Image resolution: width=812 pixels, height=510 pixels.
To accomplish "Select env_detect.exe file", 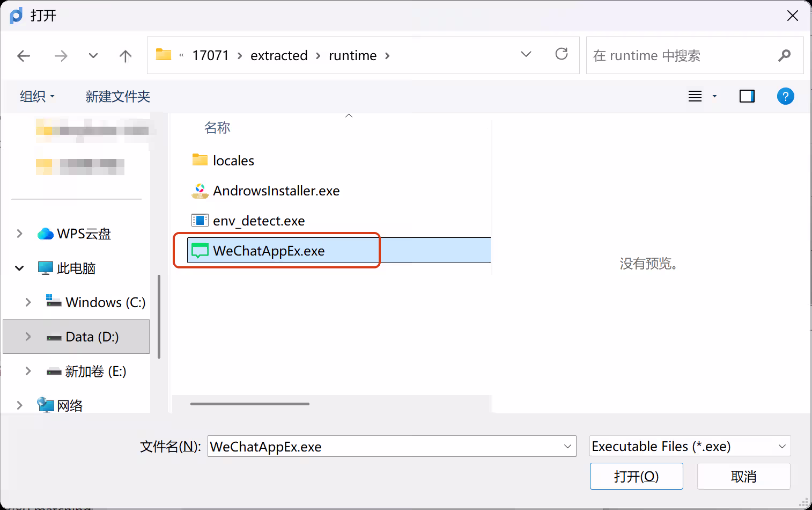I will click(x=259, y=221).
